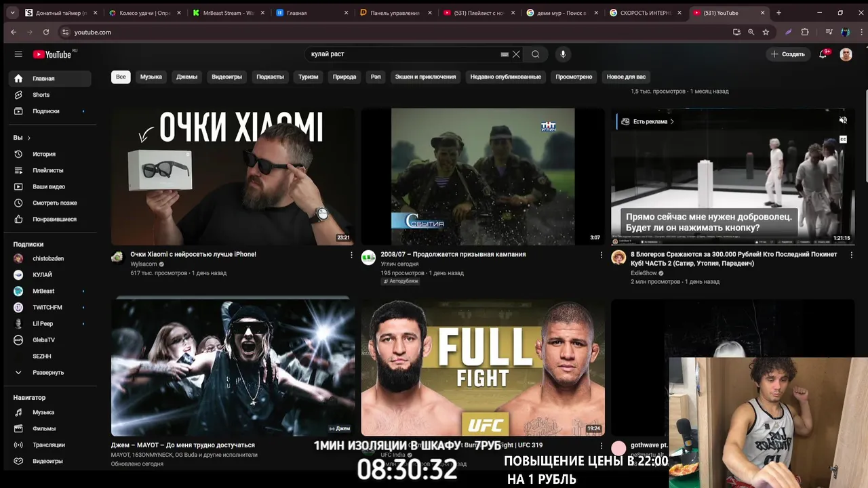Go to Главная in sidebar
Image resolution: width=868 pixels, height=488 pixels.
click(50, 79)
